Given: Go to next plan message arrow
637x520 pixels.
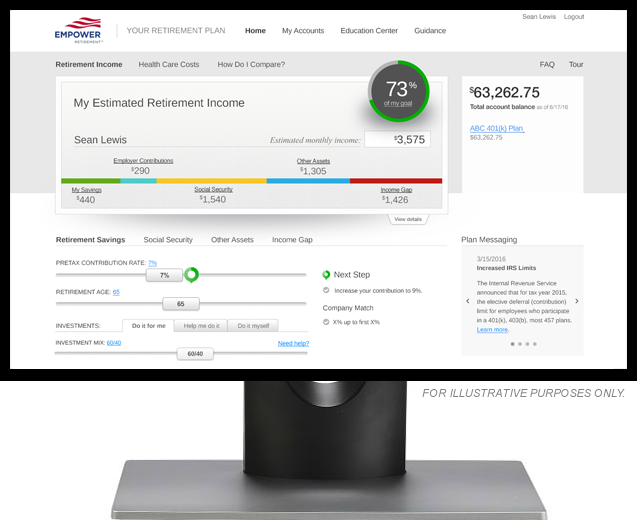Looking at the screenshot, I should coord(577,300).
